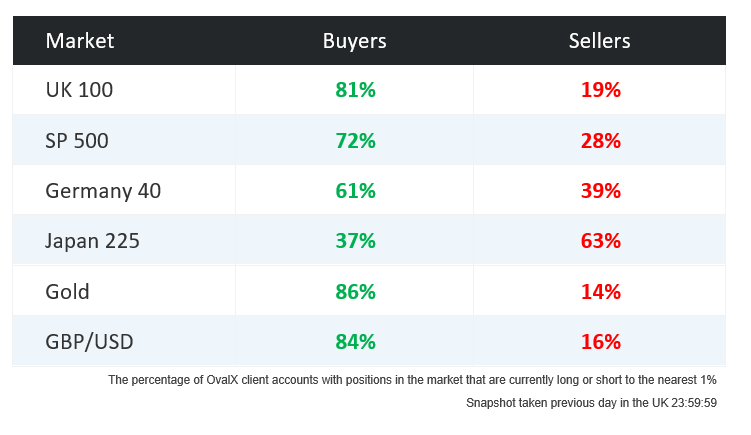This screenshot has height=435, width=751.
Task: Click the 19% sellers value for UK 100
Action: point(600,90)
